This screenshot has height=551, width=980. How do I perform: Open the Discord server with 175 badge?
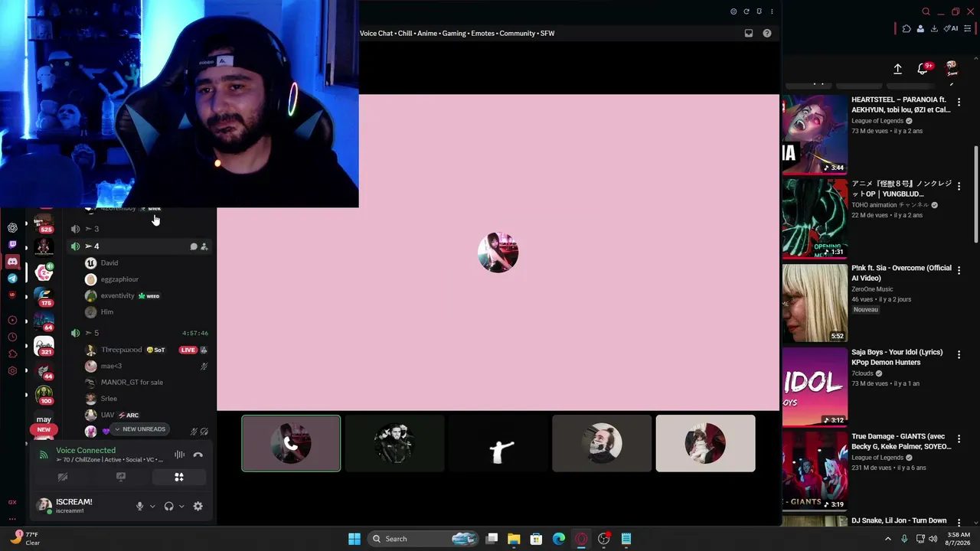[x=44, y=296]
